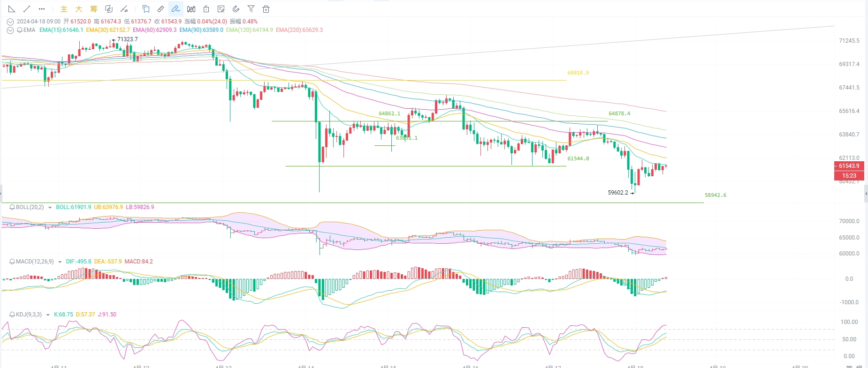Collapse the EMA indicator row chevron

click(10, 30)
